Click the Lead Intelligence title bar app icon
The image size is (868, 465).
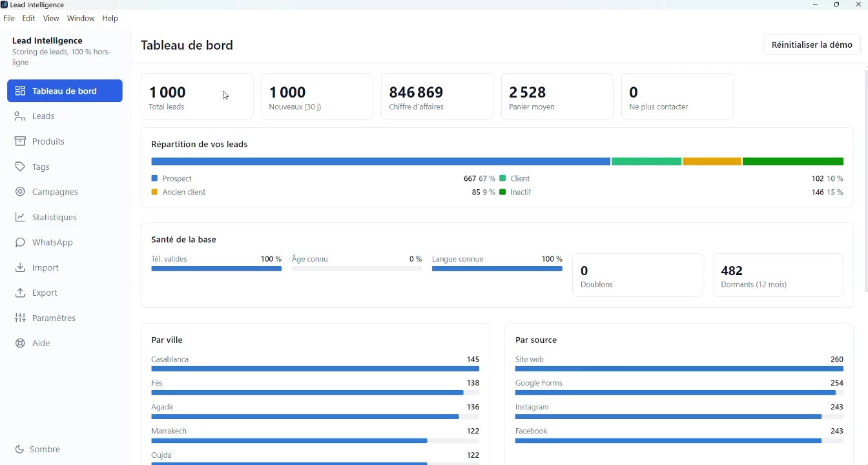(4, 5)
